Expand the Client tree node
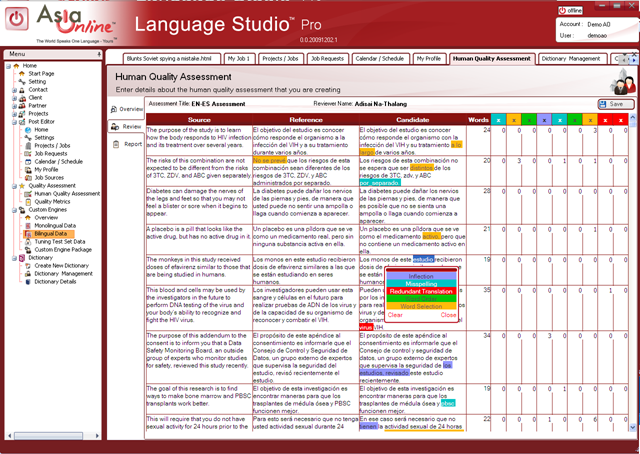The width and height of the screenshot is (640, 454). pos(15,98)
